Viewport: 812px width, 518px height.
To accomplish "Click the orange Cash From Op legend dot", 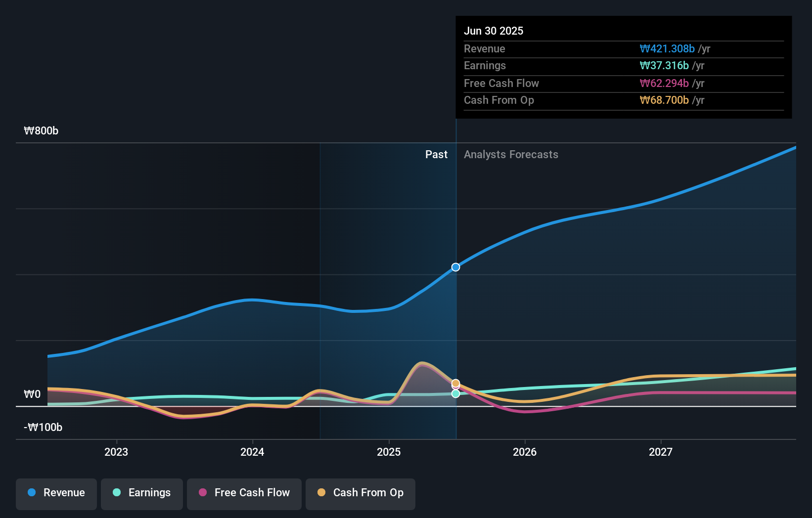I will (x=322, y=493).
